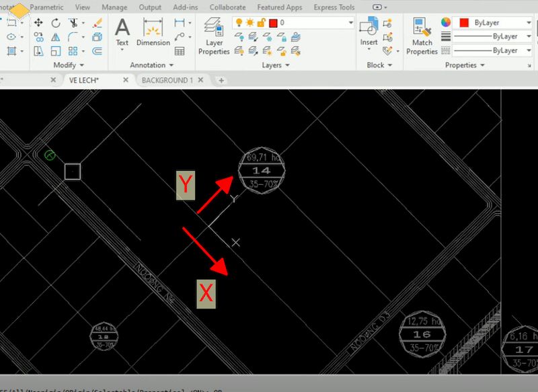Open the Output ribbon tab
Viewport: 538px width, 392px height.
[x=150, y=7]
